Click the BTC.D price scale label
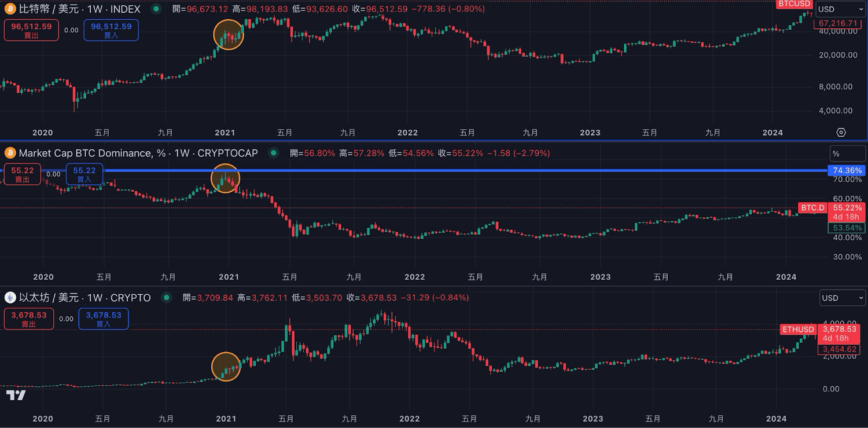 [812, 207]
